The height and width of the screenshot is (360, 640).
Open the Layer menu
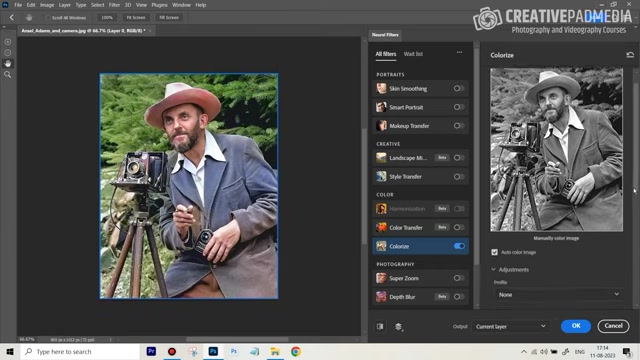point(64,5)
